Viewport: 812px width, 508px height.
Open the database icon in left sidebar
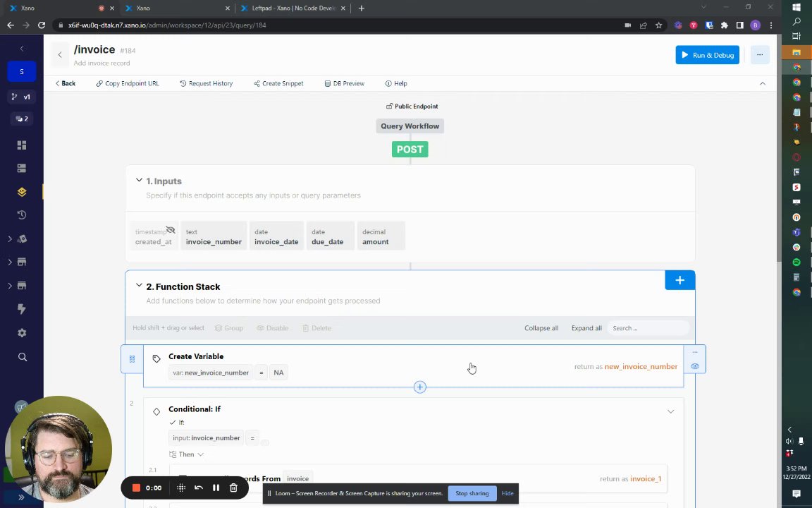click(x=22, y=169)
